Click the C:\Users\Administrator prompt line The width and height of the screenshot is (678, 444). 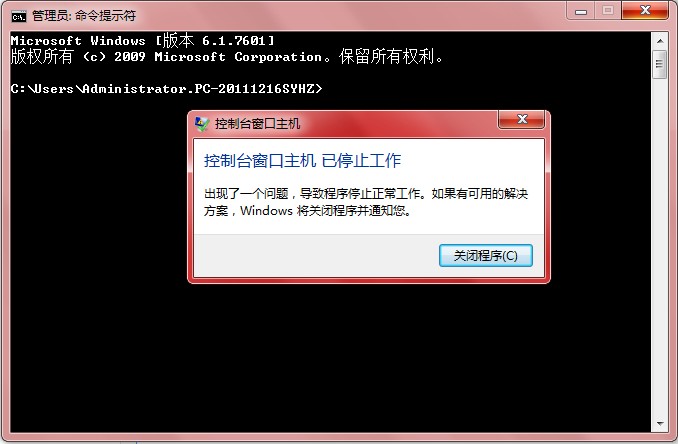166,89
